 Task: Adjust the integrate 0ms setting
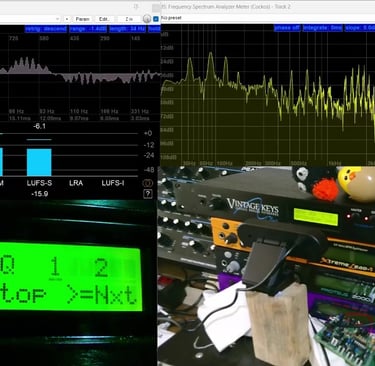(322, 28)
